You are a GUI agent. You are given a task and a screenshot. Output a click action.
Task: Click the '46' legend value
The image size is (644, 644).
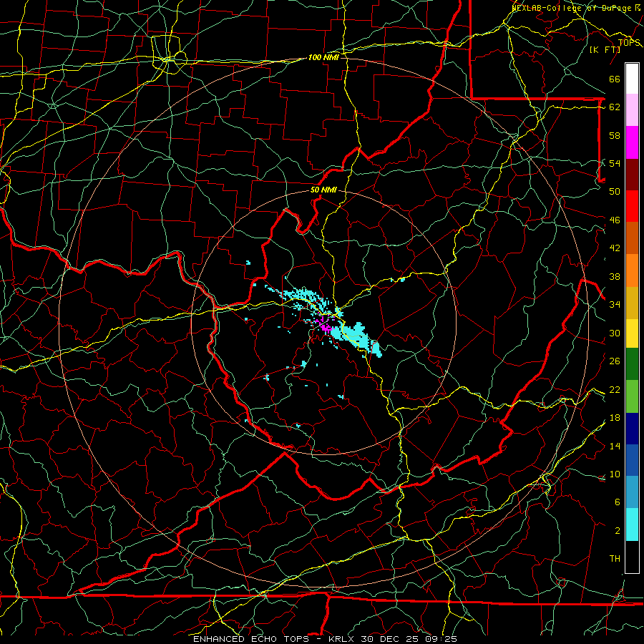coord(615,220)
